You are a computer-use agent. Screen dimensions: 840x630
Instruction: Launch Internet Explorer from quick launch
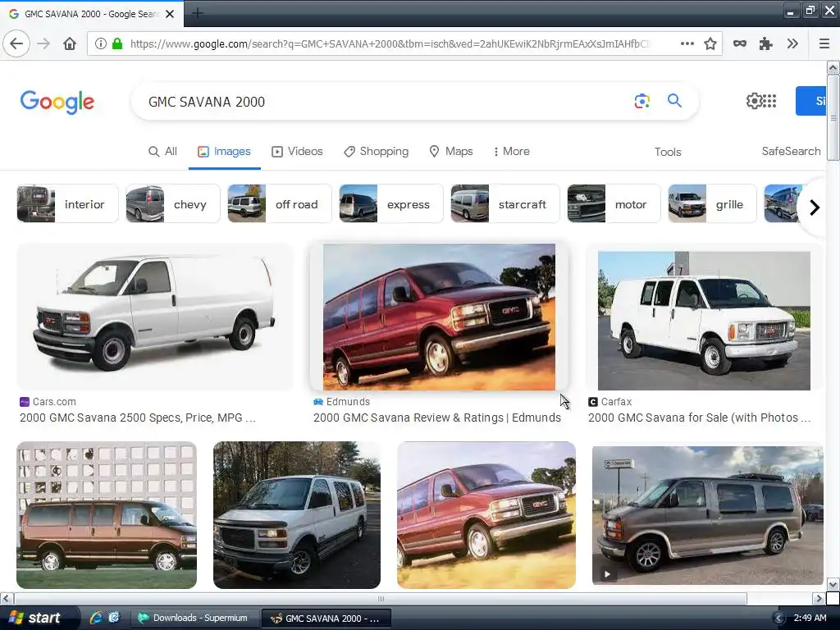(x=96, y=618)
